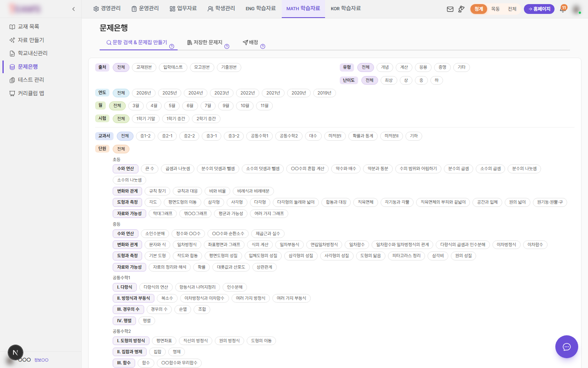Image resolution: width=588 pixels, height=368 pixels.
Task: Show help for 문항 검색 & 문제집 만들기 tab
Action: (x=172, y=46)
